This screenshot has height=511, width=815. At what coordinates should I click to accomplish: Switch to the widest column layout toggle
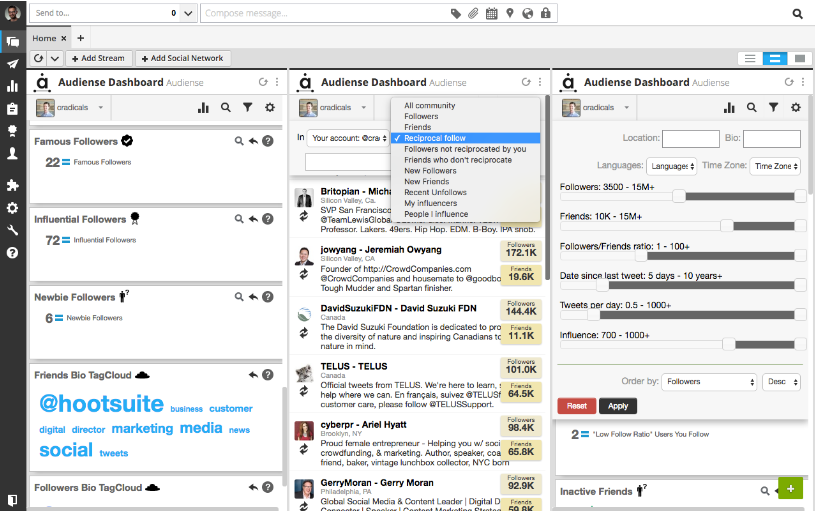click(x=799, y=59)
